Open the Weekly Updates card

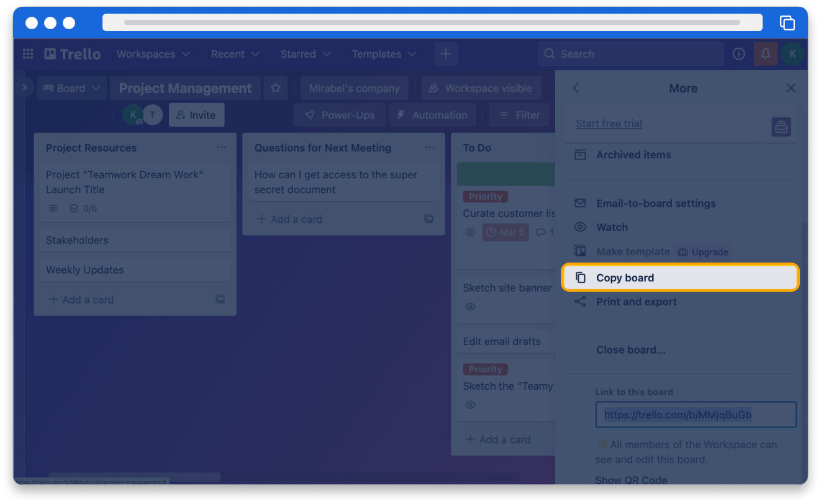point(135,270)
